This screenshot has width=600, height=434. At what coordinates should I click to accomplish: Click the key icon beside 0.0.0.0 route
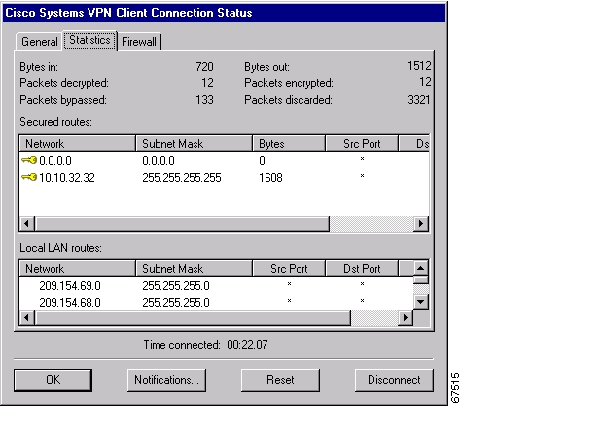[28, 160]
